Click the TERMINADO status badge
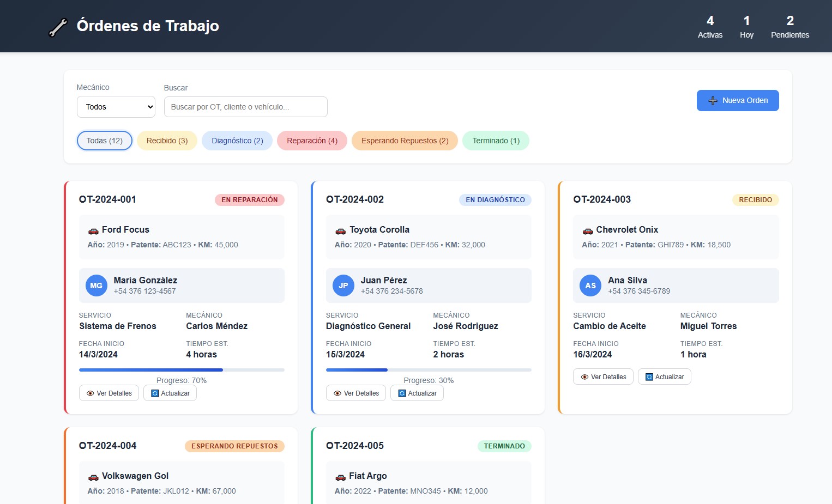 pyautogui.click(x=504, y=446)
